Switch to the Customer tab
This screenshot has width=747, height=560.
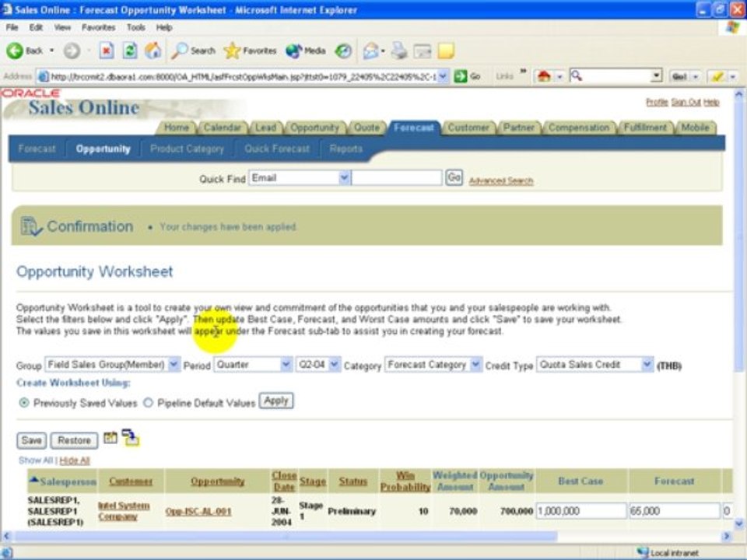tap(468, 128)
